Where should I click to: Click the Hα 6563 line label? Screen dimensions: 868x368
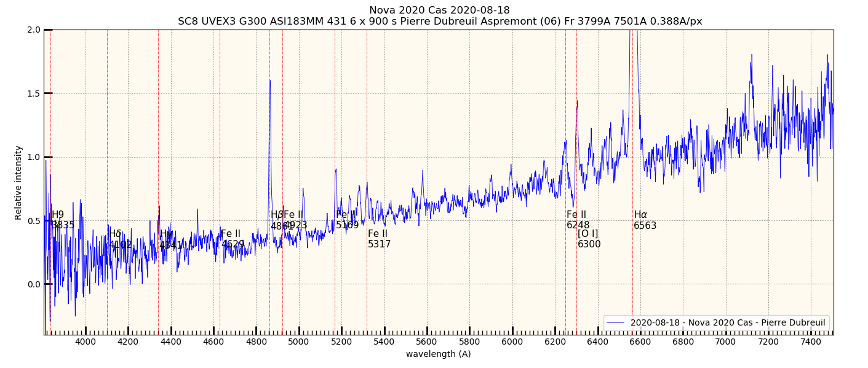tap(645, 220)
